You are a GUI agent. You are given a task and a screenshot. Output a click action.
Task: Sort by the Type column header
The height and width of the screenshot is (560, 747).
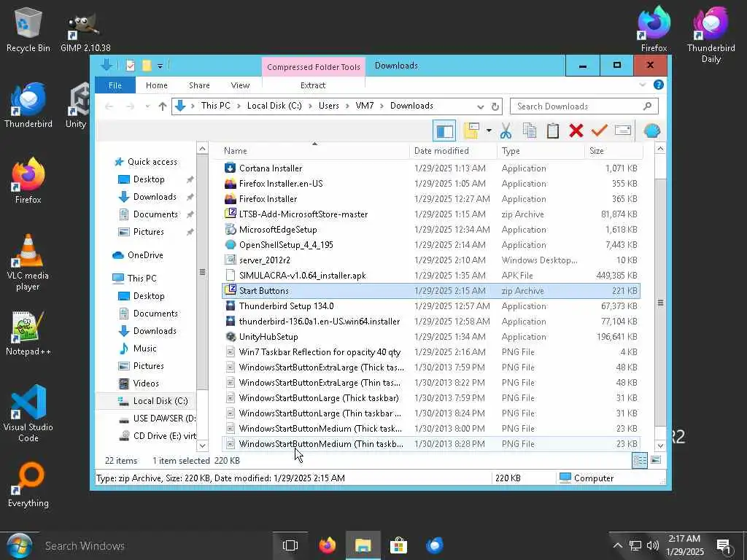tap(541, 150)
